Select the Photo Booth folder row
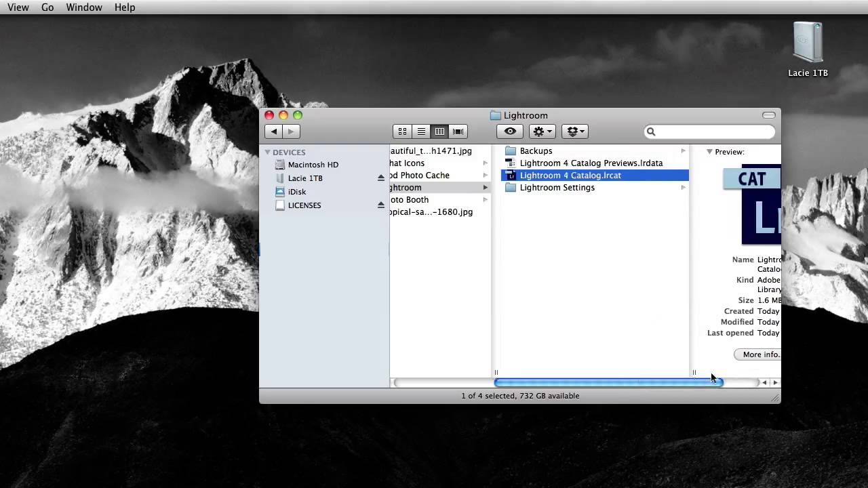 [x=440, y=200]
